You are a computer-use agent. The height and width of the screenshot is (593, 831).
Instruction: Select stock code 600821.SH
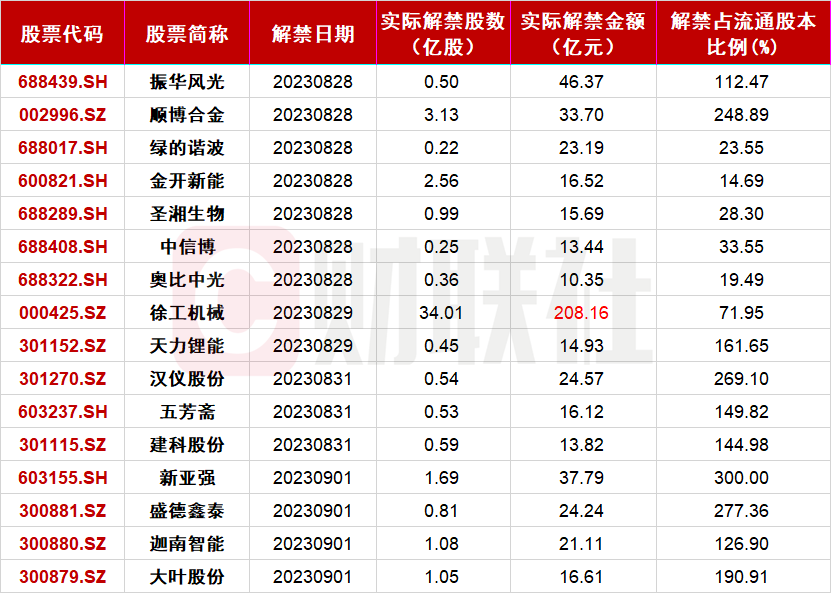point(63,181)
